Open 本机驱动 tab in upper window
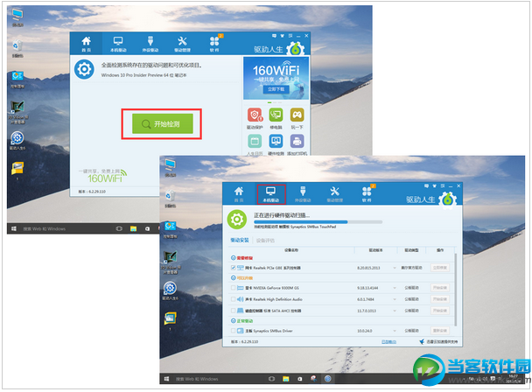Image resolution: width=532 pixels, height=392 pixels. [118, 44]
